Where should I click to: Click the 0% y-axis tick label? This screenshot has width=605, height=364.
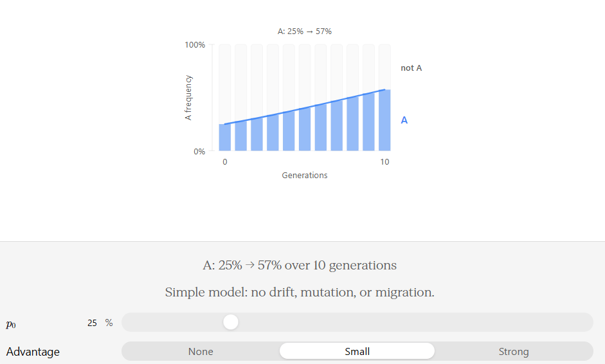(x=199, y=151)
